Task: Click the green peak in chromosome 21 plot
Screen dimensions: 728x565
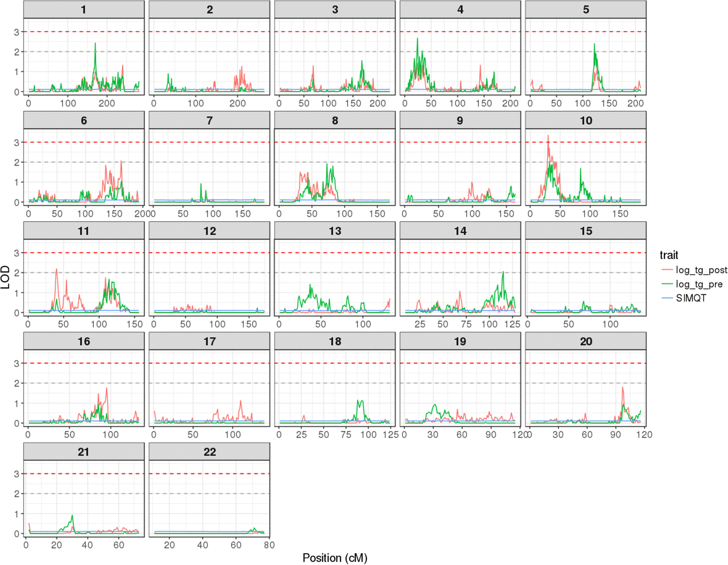Action: click(72, 516)
